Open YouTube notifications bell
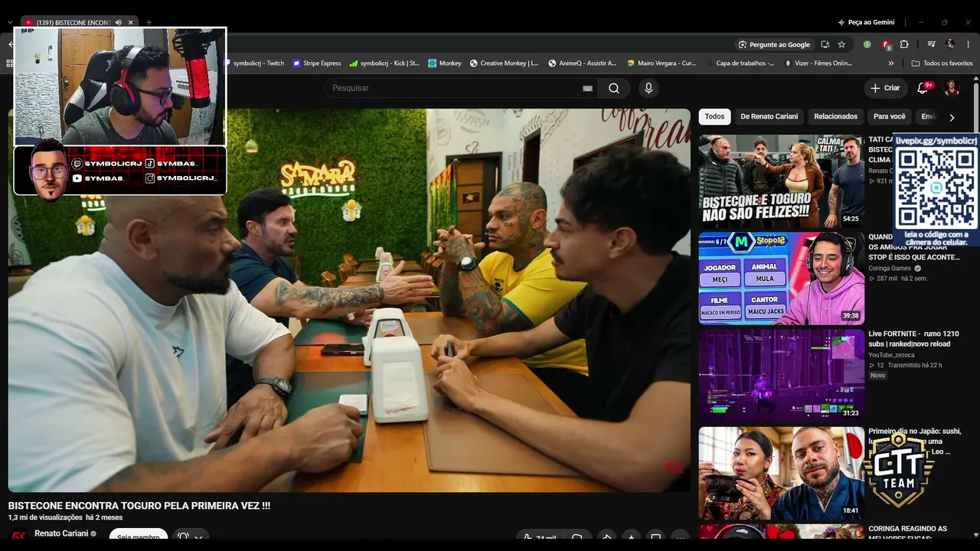Viewport: 980px width, 551px height. tap(923, 88)
